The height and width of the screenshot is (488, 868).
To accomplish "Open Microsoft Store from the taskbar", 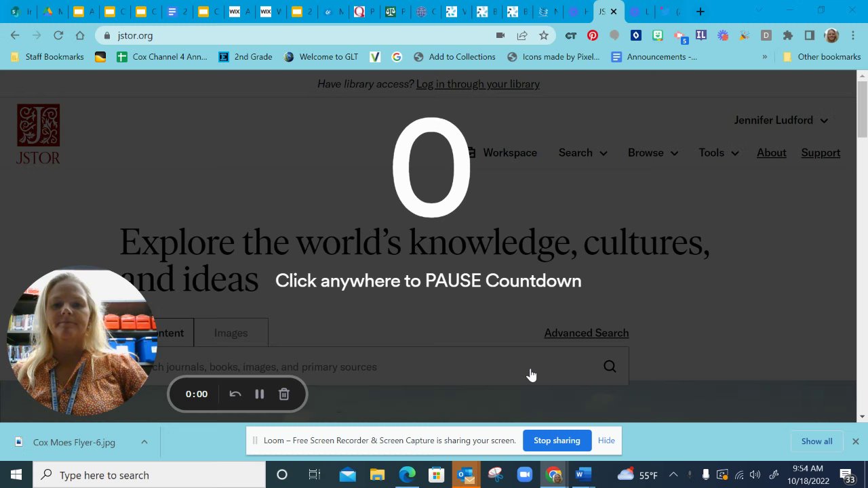I will coord(436,475).
